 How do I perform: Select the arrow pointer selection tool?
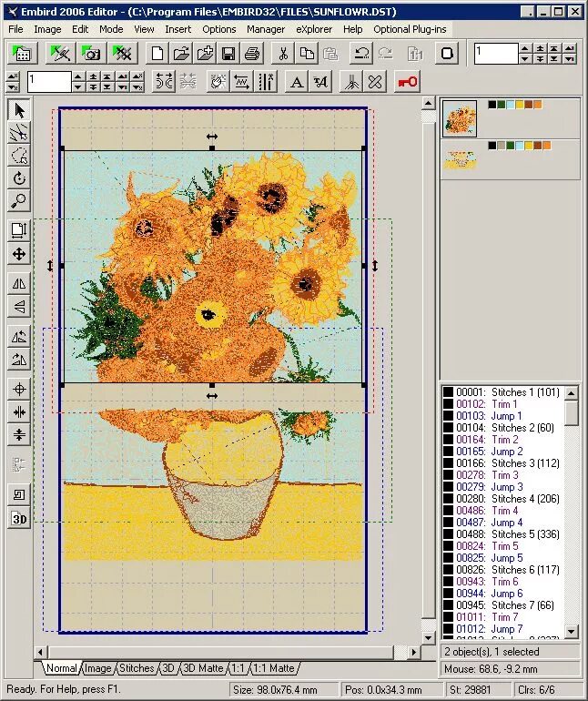(x=19, y=110)
